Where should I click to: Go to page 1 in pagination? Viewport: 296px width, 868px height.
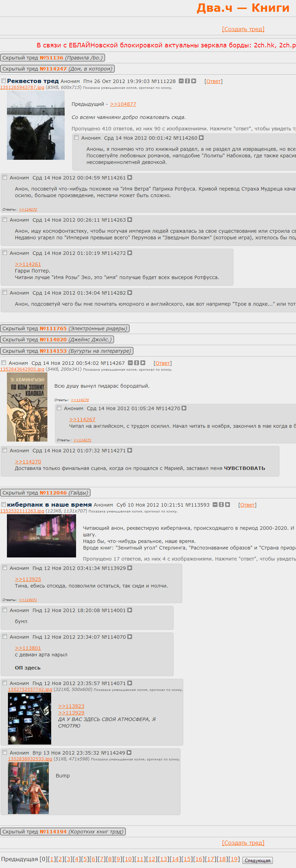(52, 859)
